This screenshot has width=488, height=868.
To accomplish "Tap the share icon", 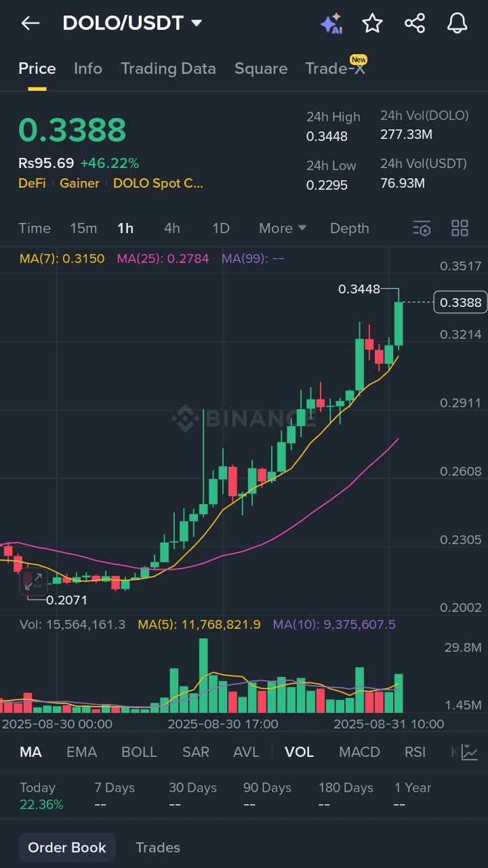I will pyautogui.click(x=415, y=24).
